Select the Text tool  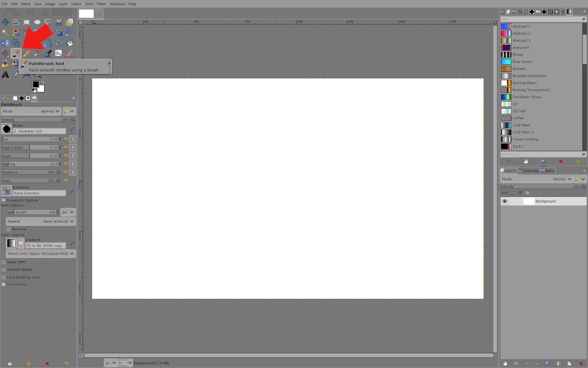[x=5, y=74]
